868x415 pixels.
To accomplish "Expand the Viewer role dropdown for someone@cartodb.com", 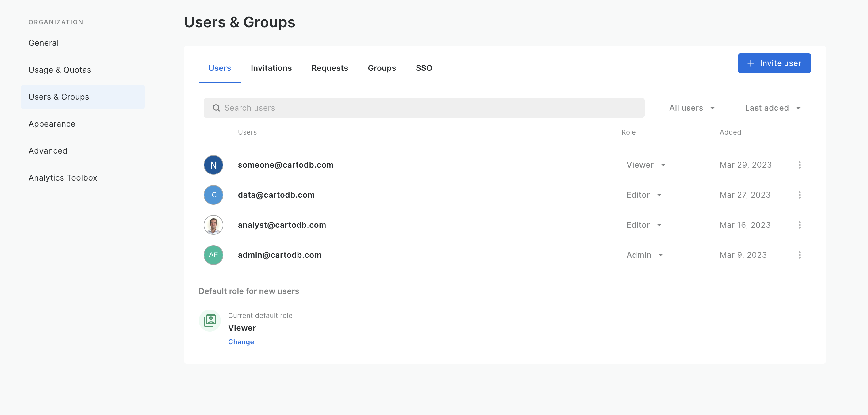I will pos(646,165).
